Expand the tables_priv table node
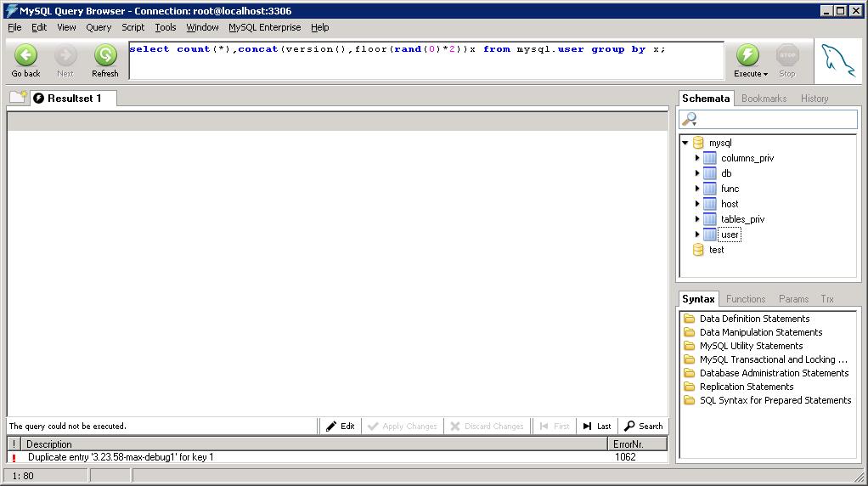The image size is (868, 486). pyautogui.click(x=697, y=219)
